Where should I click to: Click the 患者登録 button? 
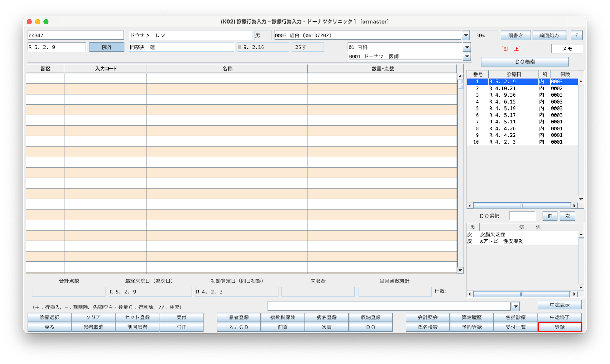[239, 317]
